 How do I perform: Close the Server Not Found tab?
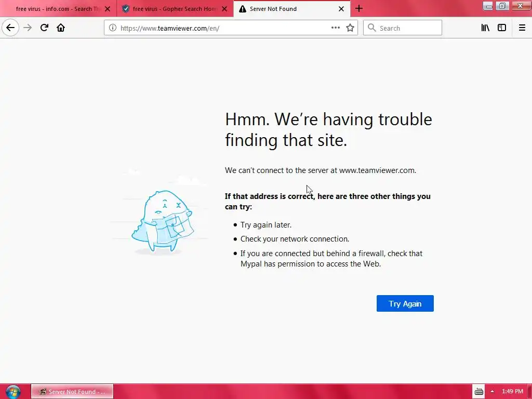tap(341, 9)
